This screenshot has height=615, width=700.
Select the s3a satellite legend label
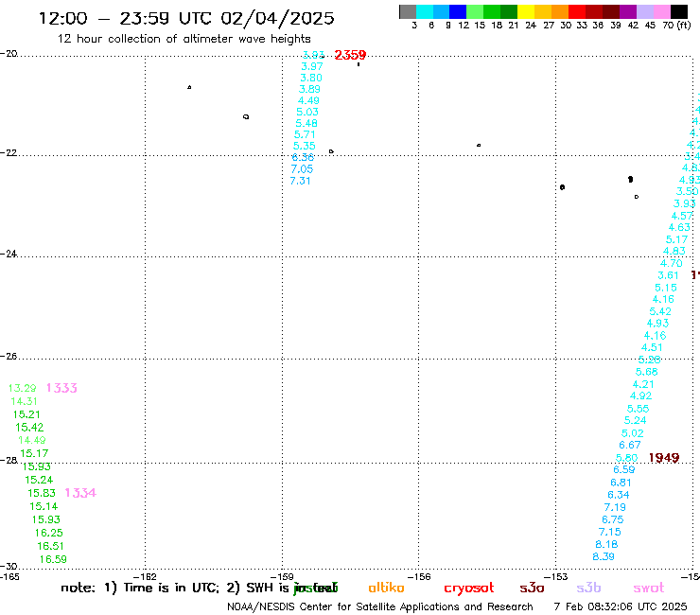(532, 588)
